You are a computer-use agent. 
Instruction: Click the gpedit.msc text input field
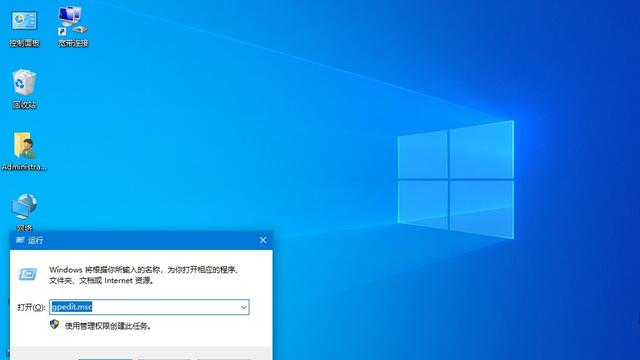(149, 307)
